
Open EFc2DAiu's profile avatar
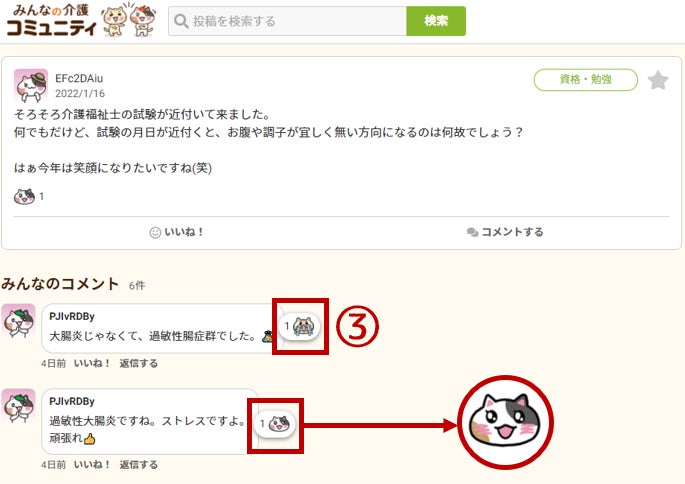coord(31,86)
